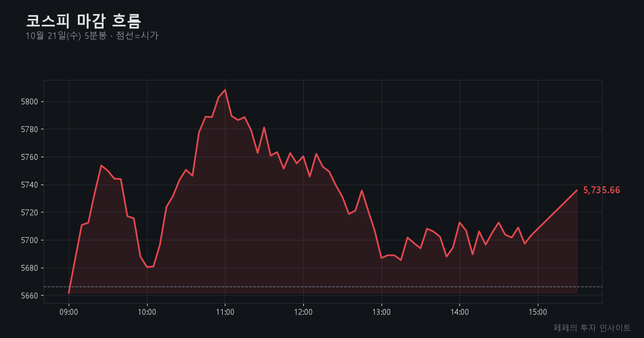
Task: Select the subtitle "10월 21일(수) 5분봉 · 점선=시가"
Action: 92,36
